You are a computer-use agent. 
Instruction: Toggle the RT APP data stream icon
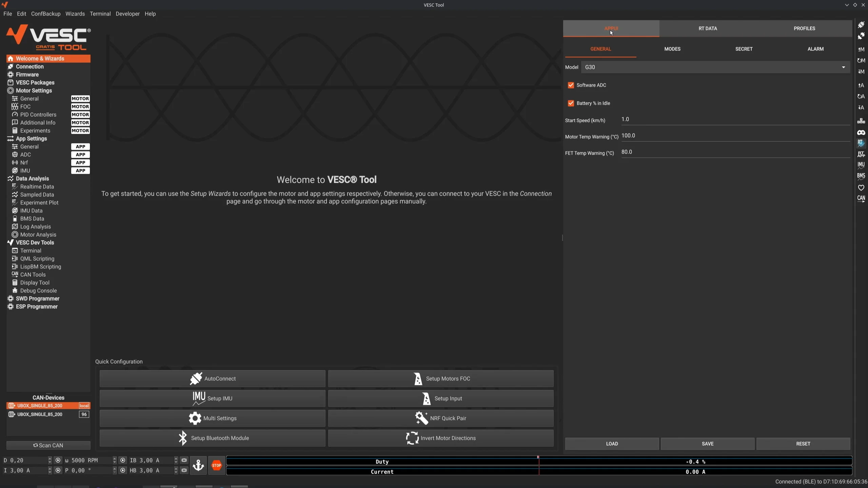(861, 155)
